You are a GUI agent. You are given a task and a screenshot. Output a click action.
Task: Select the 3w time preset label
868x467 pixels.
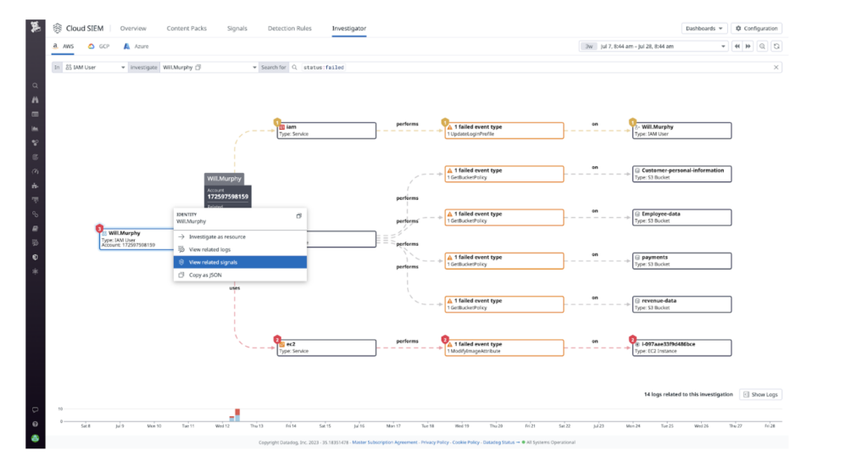click(x=589, y=47)
